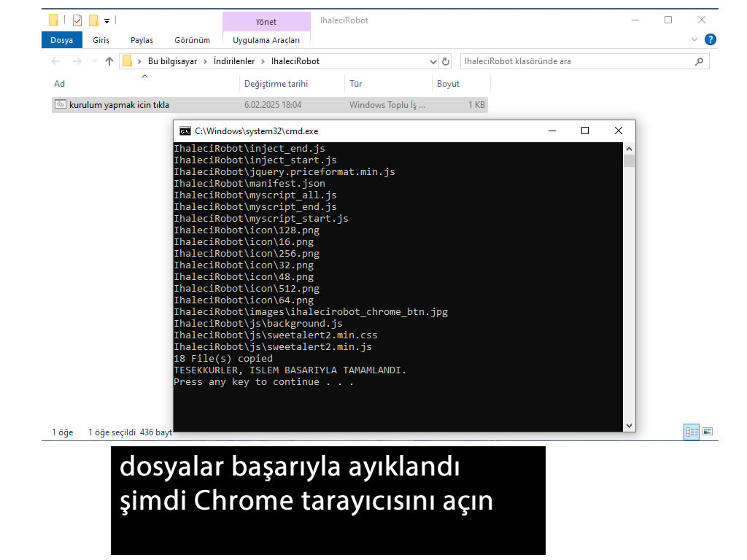Click the line IhaleciRobot\js\background.js in console

coord(258,323)
